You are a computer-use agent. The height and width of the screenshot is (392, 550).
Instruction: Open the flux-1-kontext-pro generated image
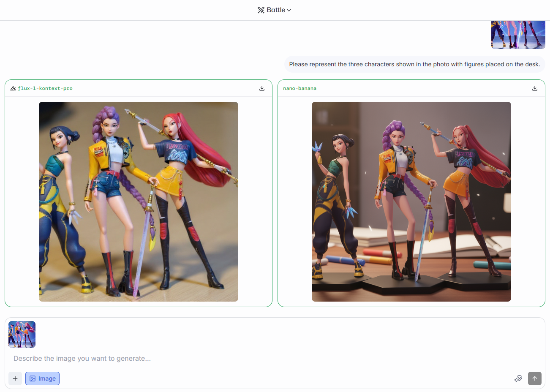click(x=139, y=201)
